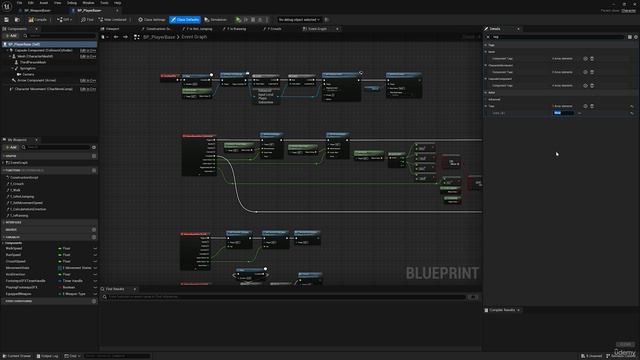Toggle RunSpeed variable public eye
640x360 pixels.
pos(95,255)
